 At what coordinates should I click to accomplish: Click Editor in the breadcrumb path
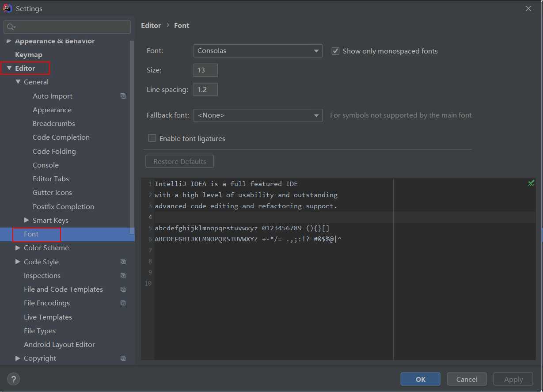[151, 25]
